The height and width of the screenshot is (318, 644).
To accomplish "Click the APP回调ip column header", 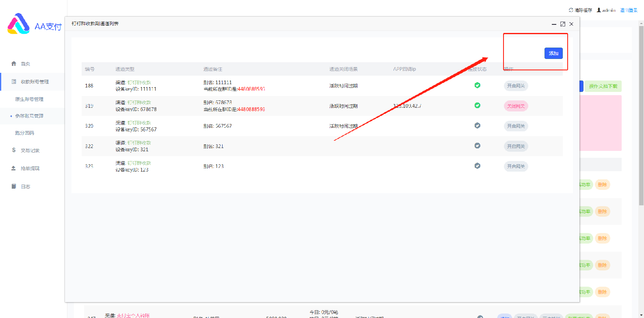I will [x=404, y=69].
